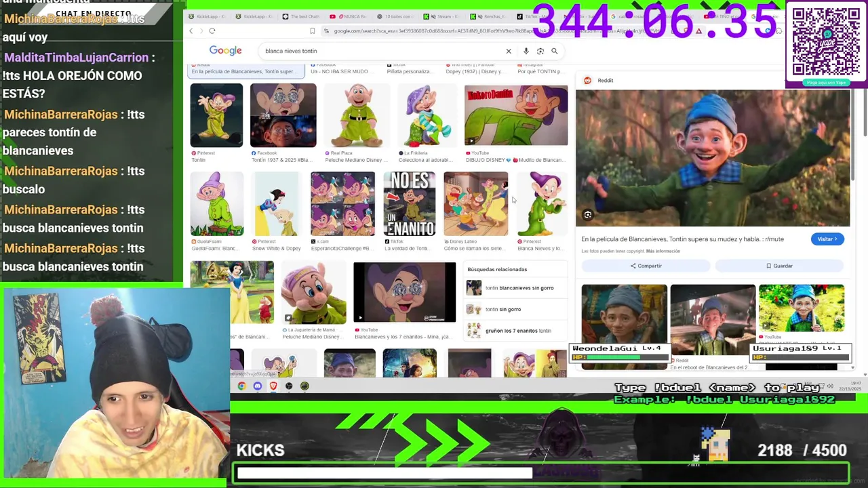Click the Reddit source icon in the preview panel
Viewport: 868px width, 488px height.
point(587,80)
